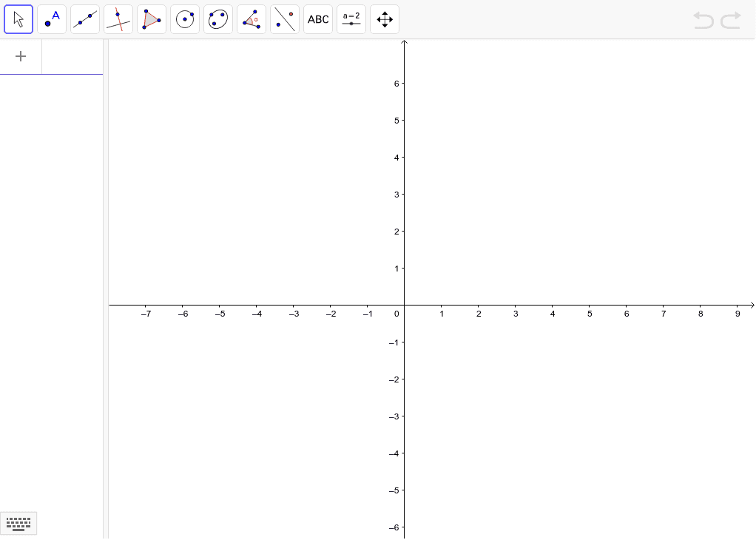Select the Slider tool
Image resolution: width=756 pixels, height=540 pixels.
pos(351,18)
